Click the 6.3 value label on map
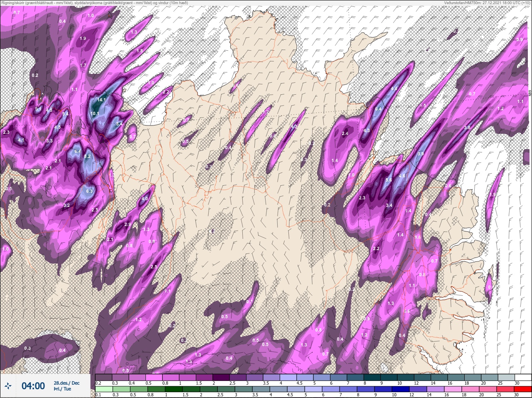Viewport: 532px width, 398px height. point(89,191)
